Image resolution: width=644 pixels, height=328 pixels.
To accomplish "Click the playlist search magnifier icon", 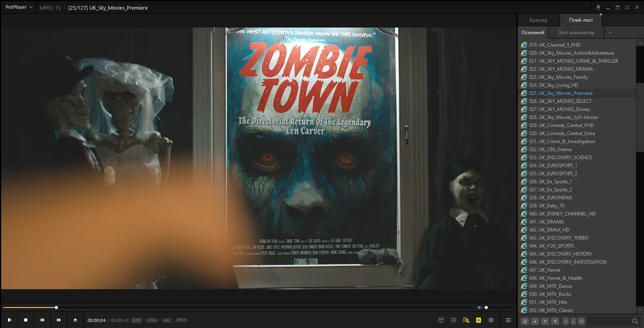I will click(x=635, y=321).
